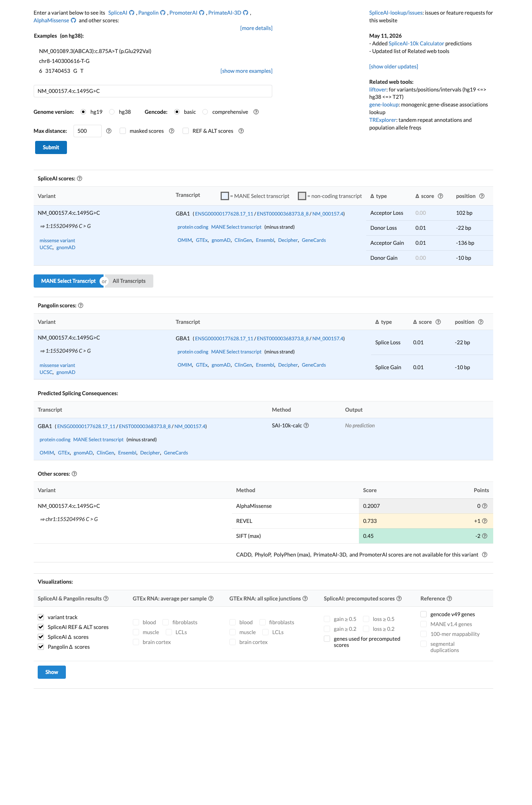The width and height of the screenshot is (532, 805).
Task: Click the Submit button
Action: coord(51,147)
